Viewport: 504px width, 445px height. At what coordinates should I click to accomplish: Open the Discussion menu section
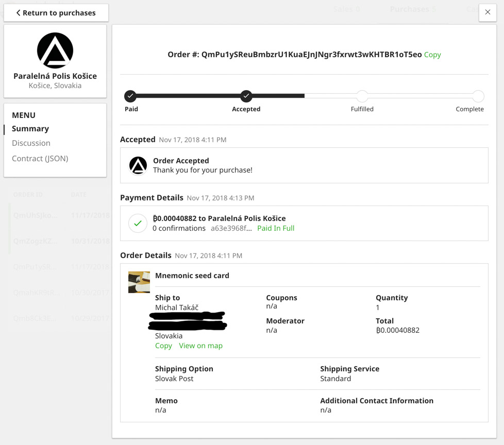[x=31, y=143]
